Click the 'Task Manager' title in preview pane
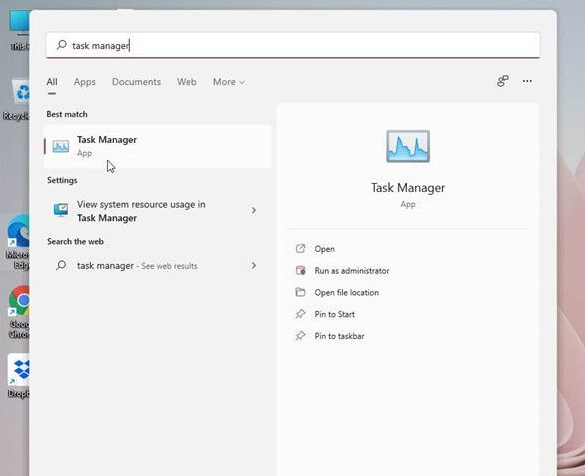This screenshot has width=585, height=476. (x=408, y=188)
